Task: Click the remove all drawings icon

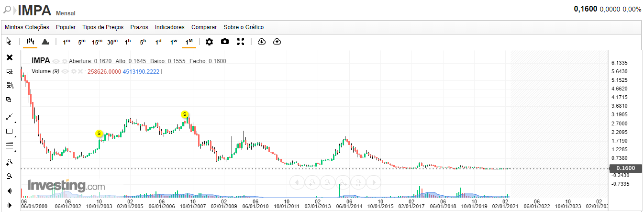Action: [x=10, y=85]
